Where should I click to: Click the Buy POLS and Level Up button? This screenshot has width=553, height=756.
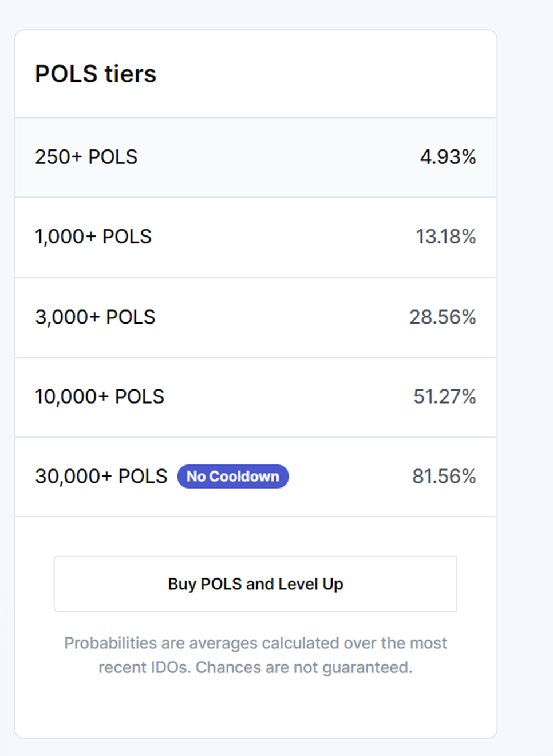click(255, 584)
